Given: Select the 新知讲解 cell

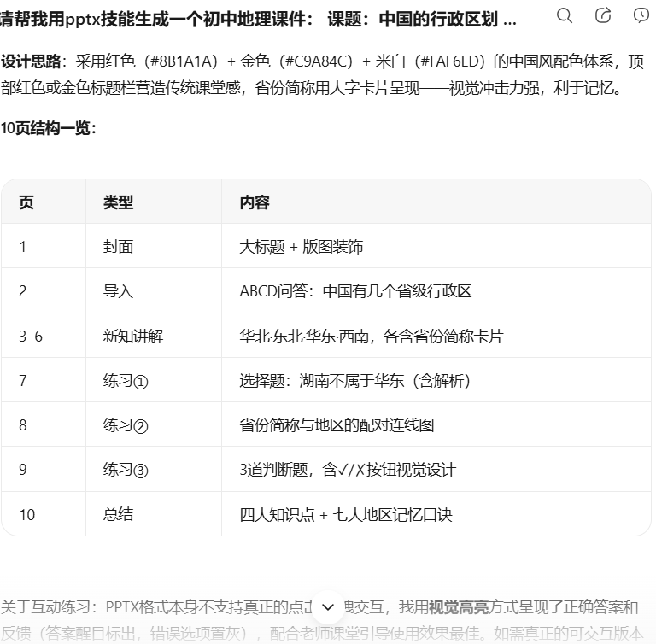Looking at the screenshot, I should pos(154,336).
